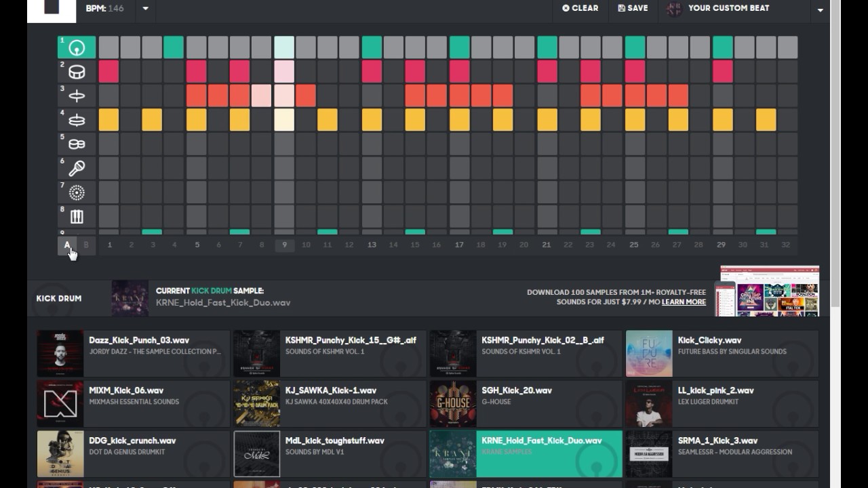The image size is (868, 488).
Task: Select the closed hi-hat track 3 icon
Action: pyautogui.click(x=77, y=96)
